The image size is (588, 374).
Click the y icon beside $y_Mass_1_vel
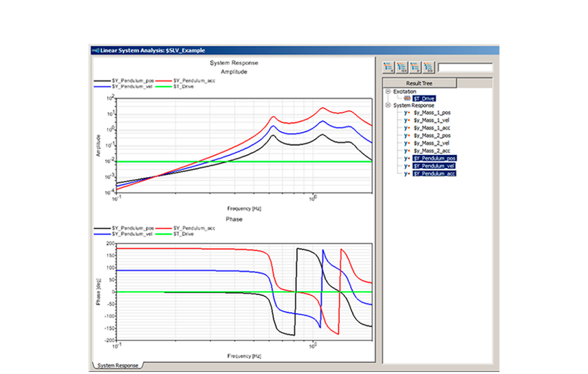click(x=407, y=120)
